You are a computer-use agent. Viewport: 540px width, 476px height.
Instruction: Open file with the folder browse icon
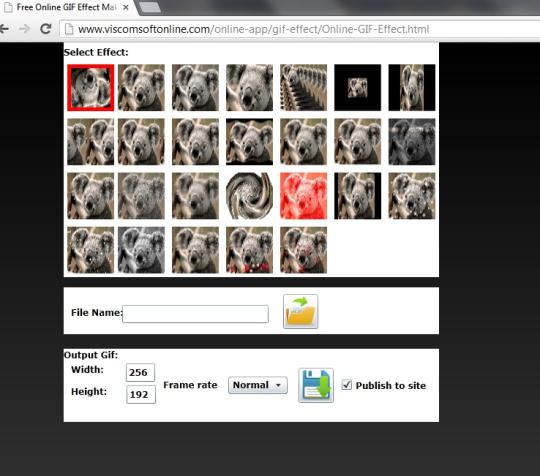pyautogui.click(x=300, y=311)
